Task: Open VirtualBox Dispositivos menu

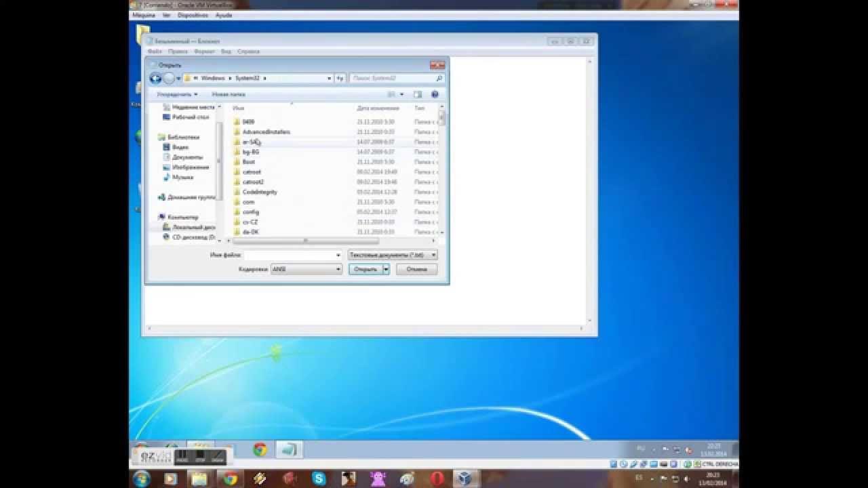Action: point(193,14)
